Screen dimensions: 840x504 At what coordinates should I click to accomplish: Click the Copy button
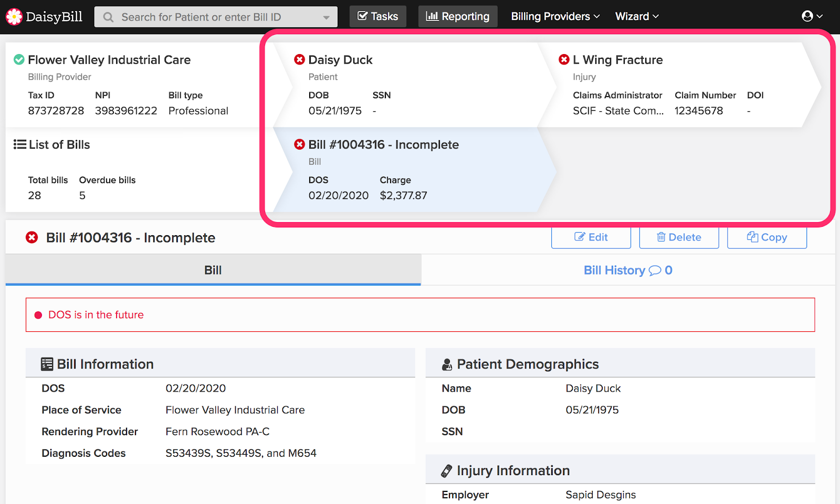click(766, 237)
